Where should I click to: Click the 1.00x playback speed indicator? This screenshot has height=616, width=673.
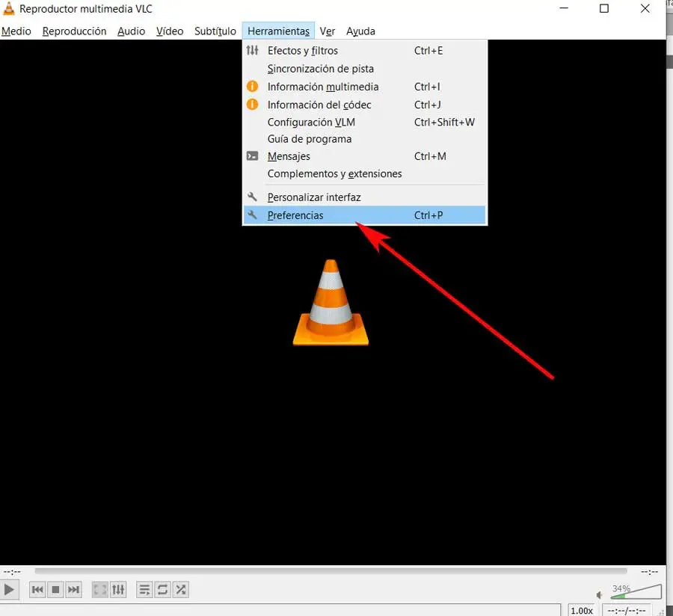(582, 611)
